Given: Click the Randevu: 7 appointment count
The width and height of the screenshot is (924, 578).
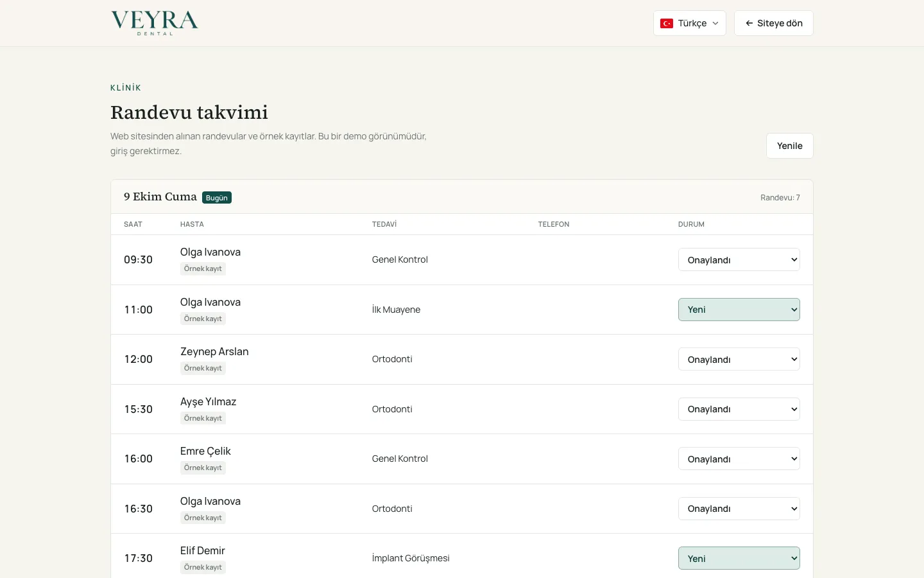Looking at the screenshot, I should (780, 198).
